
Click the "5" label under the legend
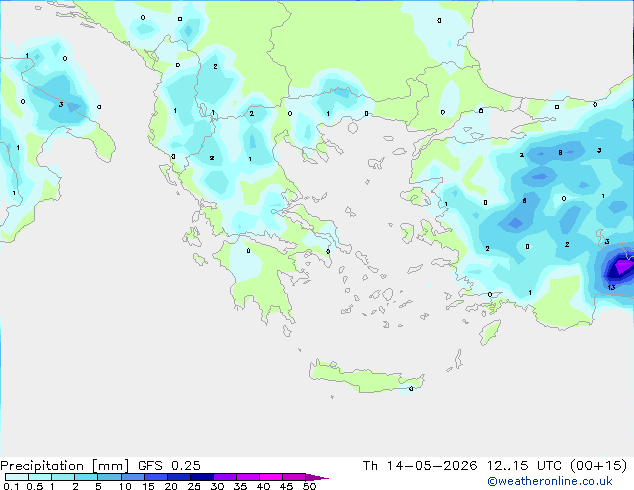(98, 486)
